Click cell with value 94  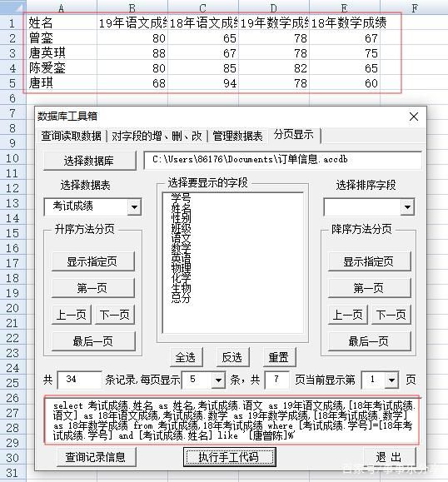(x=203, y=83)
